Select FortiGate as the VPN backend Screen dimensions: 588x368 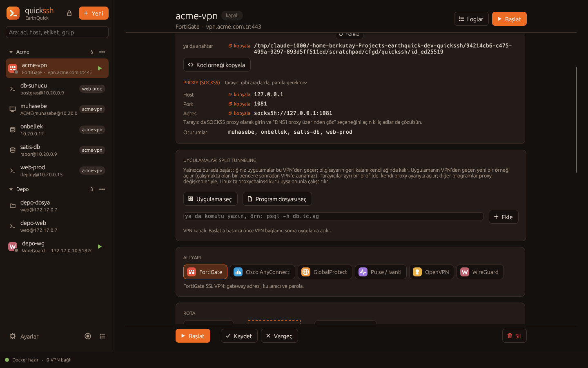(205, 272)
